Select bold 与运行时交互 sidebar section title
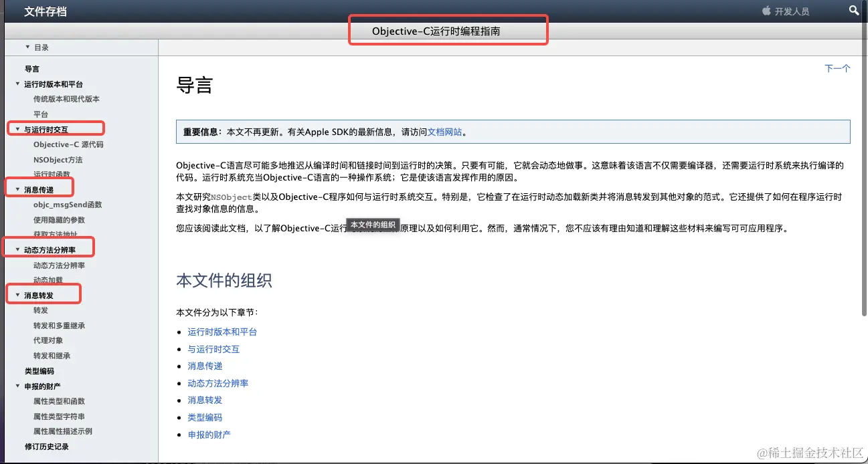The image size is (868, 464). [x=46, y=130]
